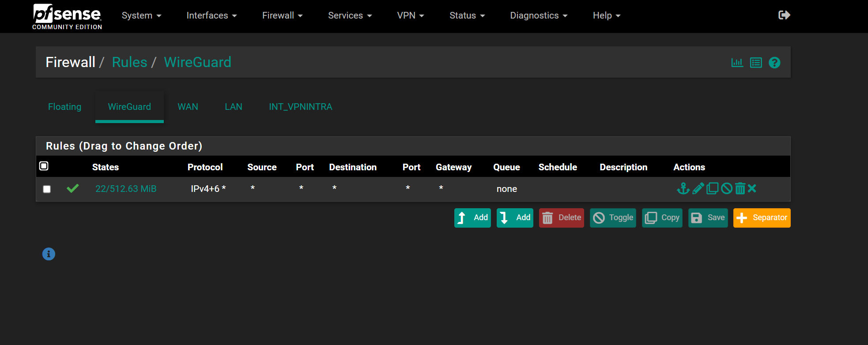Switch to the Floating tab
The width and height of the screenshot is (868, 345).
65,107
